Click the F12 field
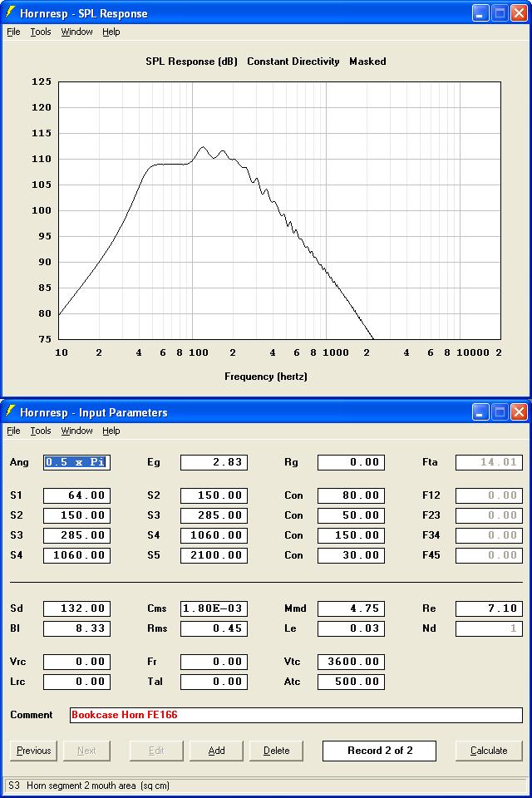This screenshot has width=532, height=798. tap(489, 495)
